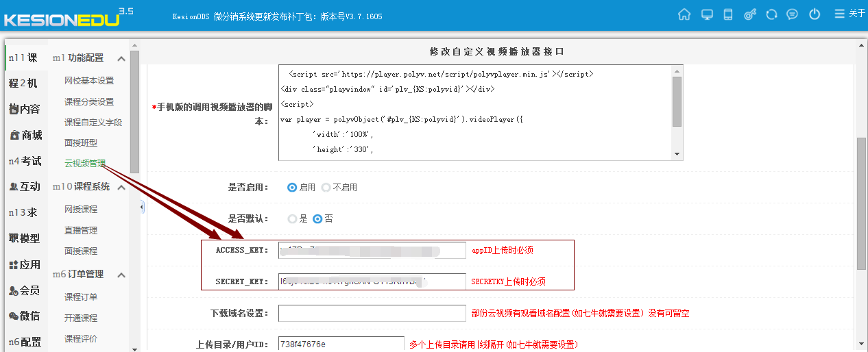Screen dimensions: 868x352
Task: Click the key password icon
Action: pyautogui.click(x=750, y=14)
